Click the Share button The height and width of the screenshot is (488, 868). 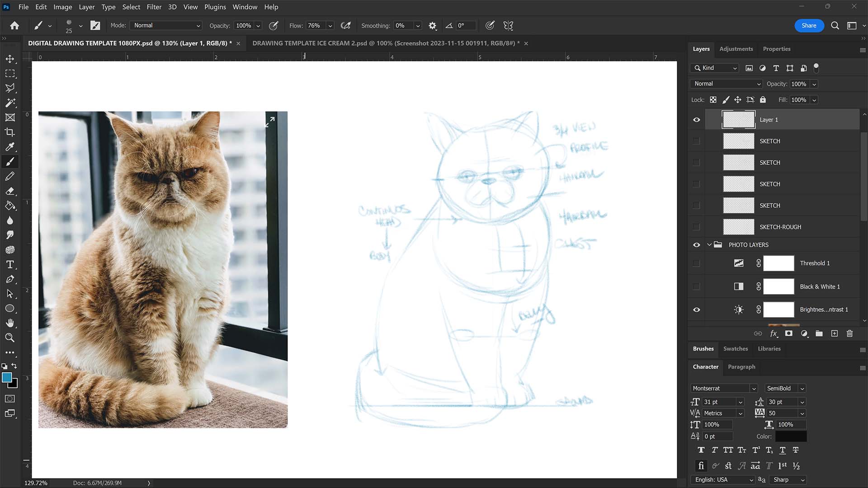[809, 26]
